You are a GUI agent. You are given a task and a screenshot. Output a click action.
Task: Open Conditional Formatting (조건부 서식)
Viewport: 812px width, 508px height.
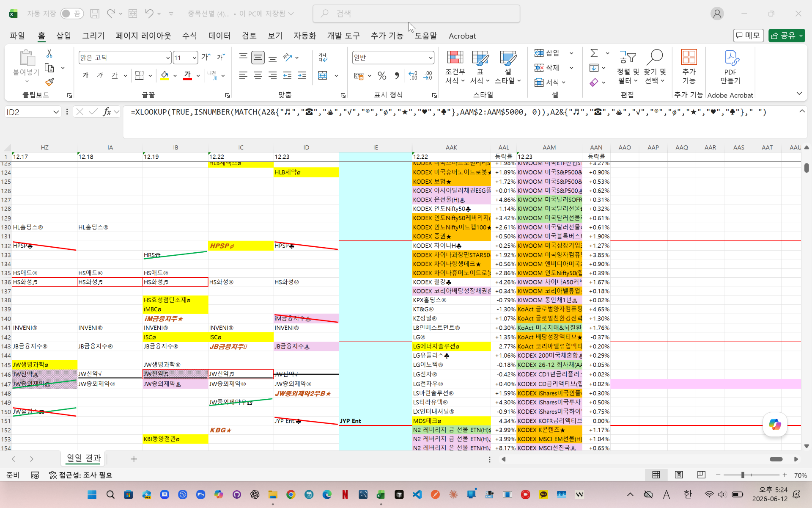pos(455,67)
